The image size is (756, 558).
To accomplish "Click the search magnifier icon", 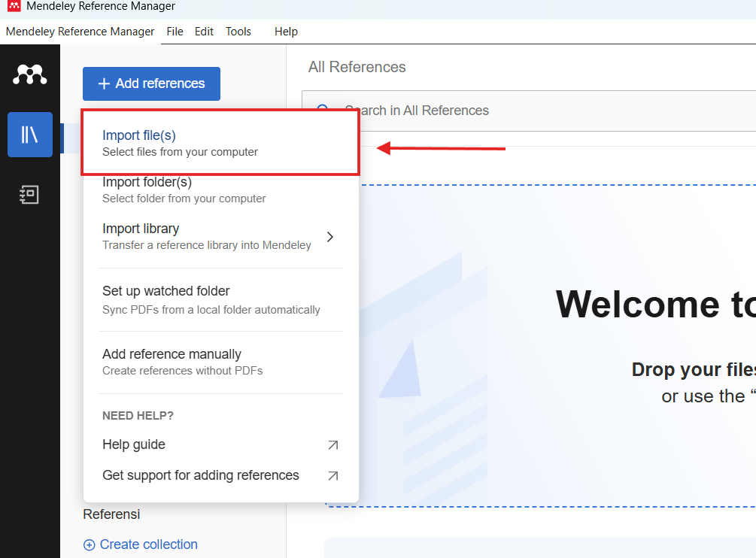I will tap(323, 109).
